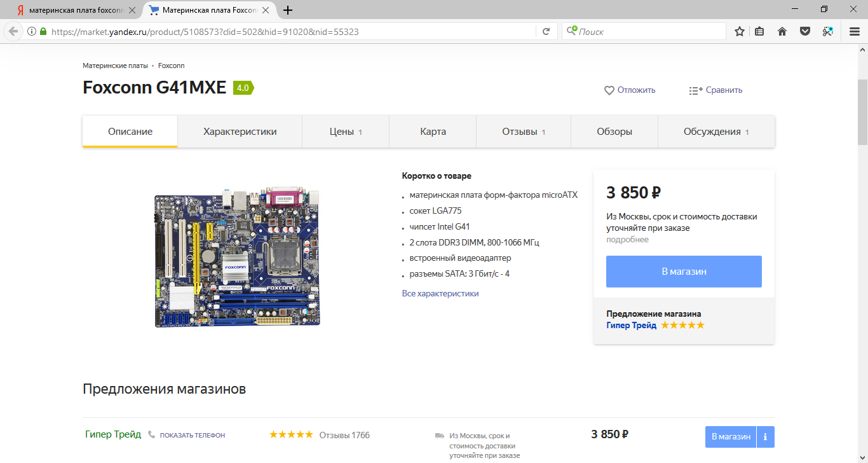Open the Характеристики tab
This screenshot has height=463, width=868.
coord(240,132)
